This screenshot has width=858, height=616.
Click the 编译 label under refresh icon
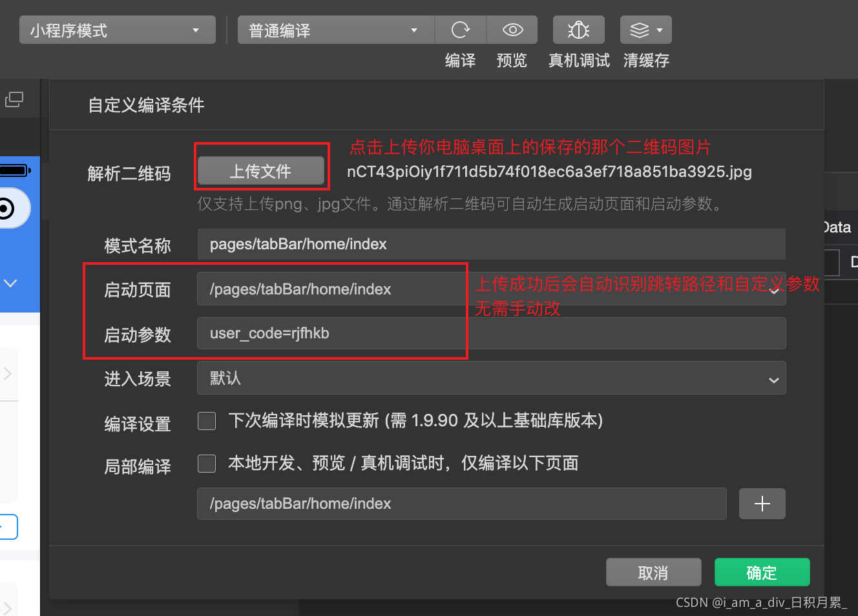pyautogui.click(x=460, y=61)
